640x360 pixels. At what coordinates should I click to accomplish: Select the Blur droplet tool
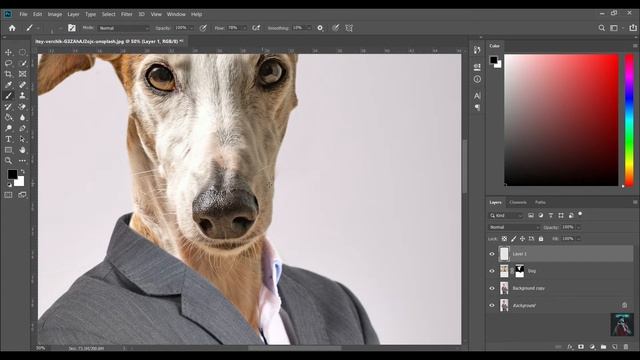click(22, 118)
